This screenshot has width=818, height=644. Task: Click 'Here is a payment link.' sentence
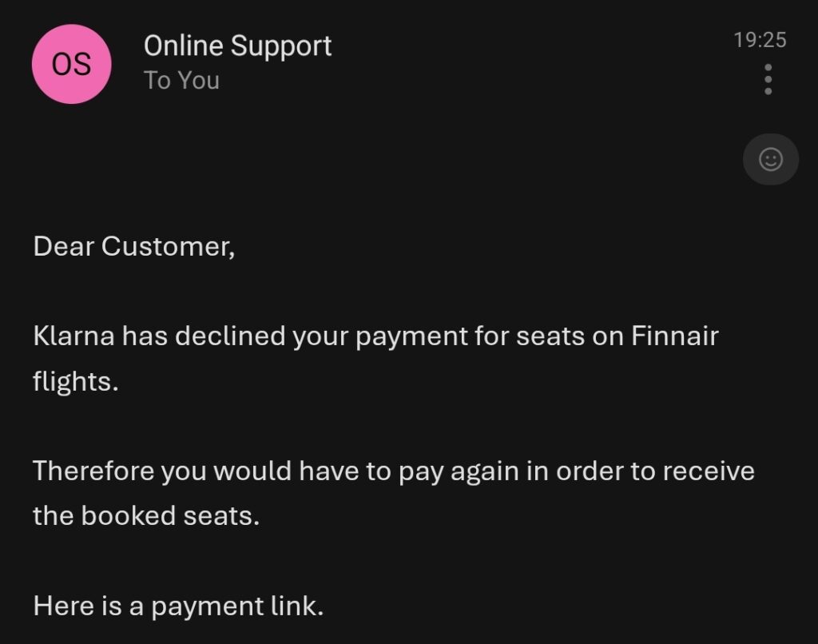coord(178,606)
